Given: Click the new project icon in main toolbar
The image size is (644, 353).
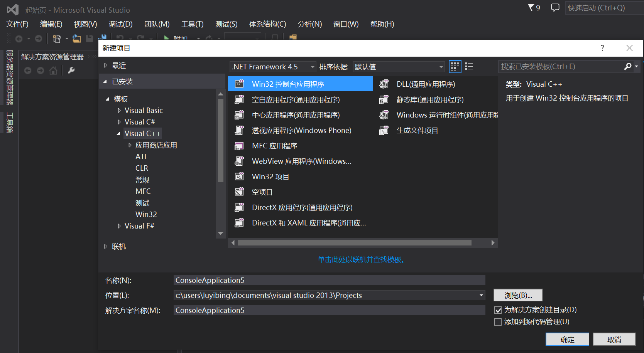Looking at the screenshot, I should pos(57,39).
